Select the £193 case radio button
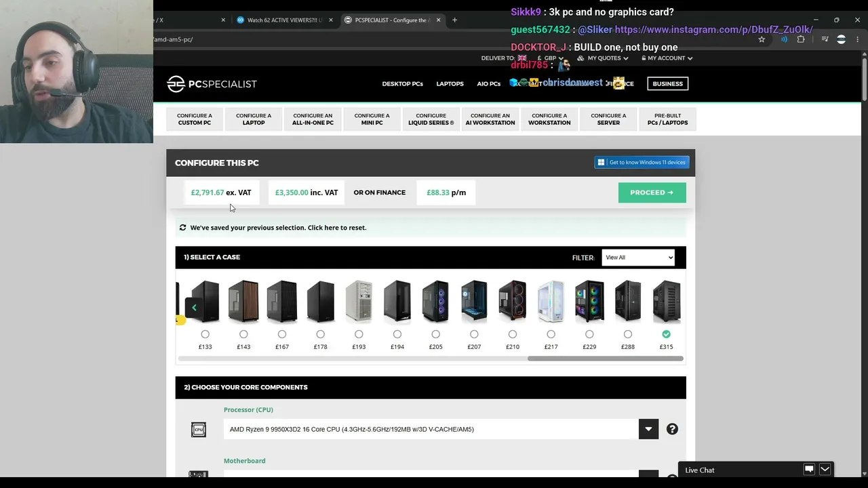This screenshot has height=488, width=868. coord(359,334)
